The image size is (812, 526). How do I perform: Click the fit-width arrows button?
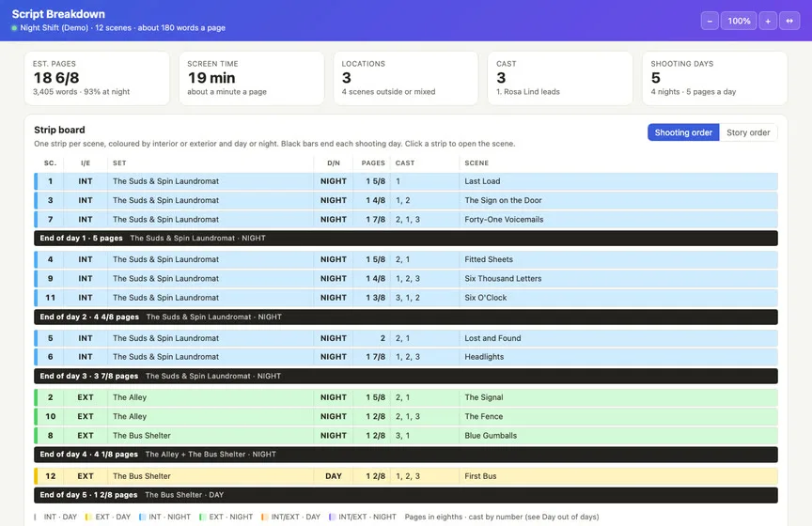coord(789,21)
